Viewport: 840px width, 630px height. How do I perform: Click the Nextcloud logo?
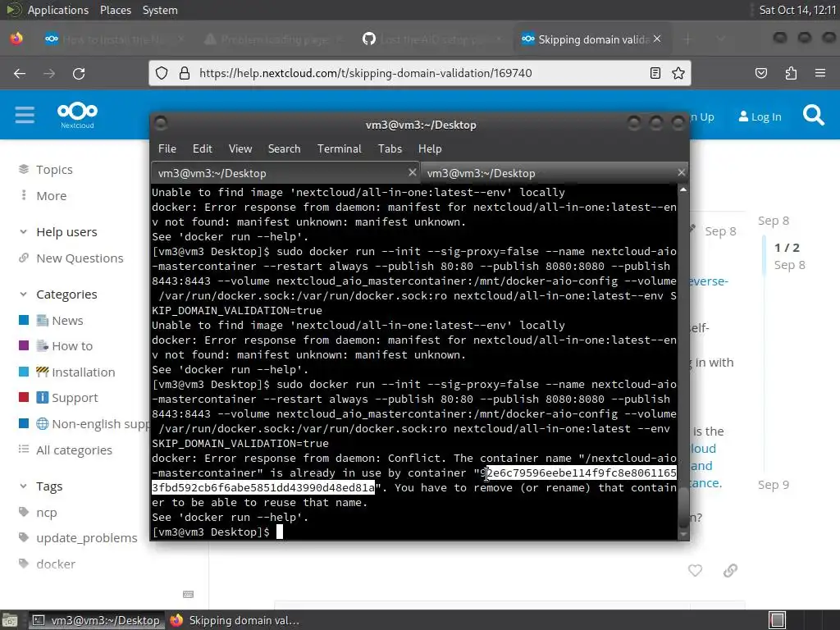pos(77,115)
